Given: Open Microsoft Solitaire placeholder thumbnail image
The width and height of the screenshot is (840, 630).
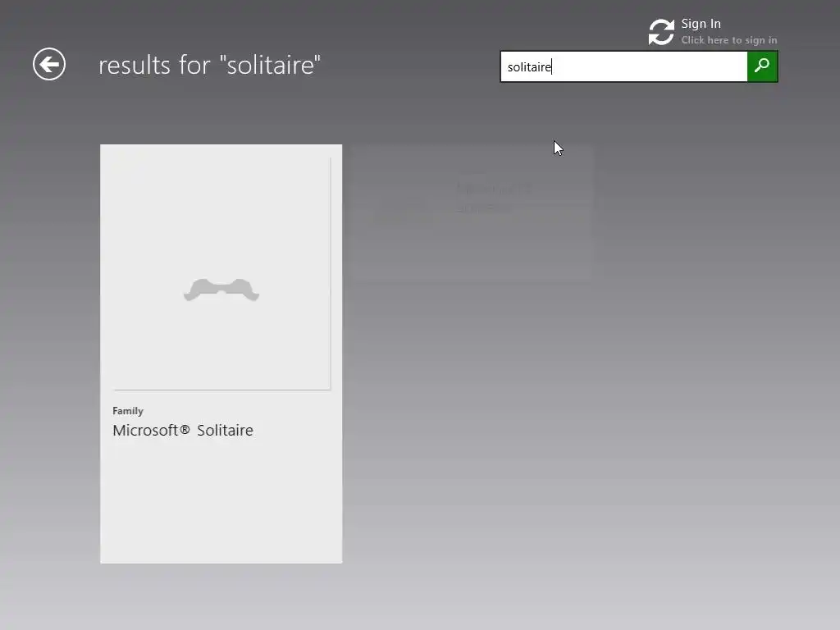Looking at the screenshot, I should pos(221,273).
